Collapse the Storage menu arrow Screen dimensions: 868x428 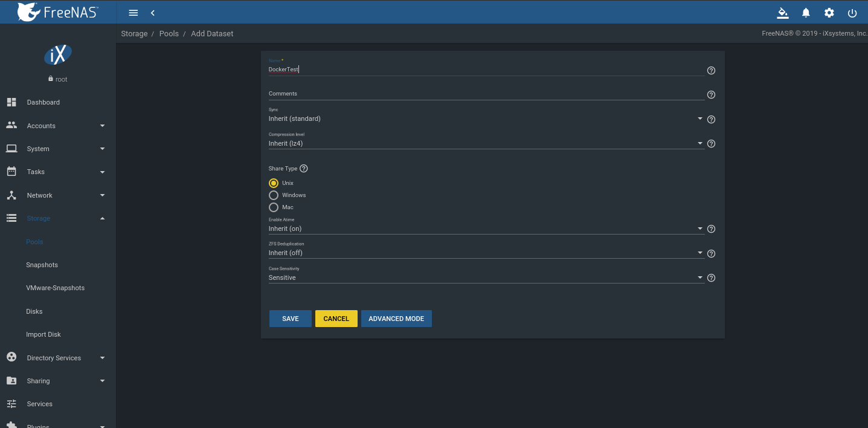click(102, 218)
